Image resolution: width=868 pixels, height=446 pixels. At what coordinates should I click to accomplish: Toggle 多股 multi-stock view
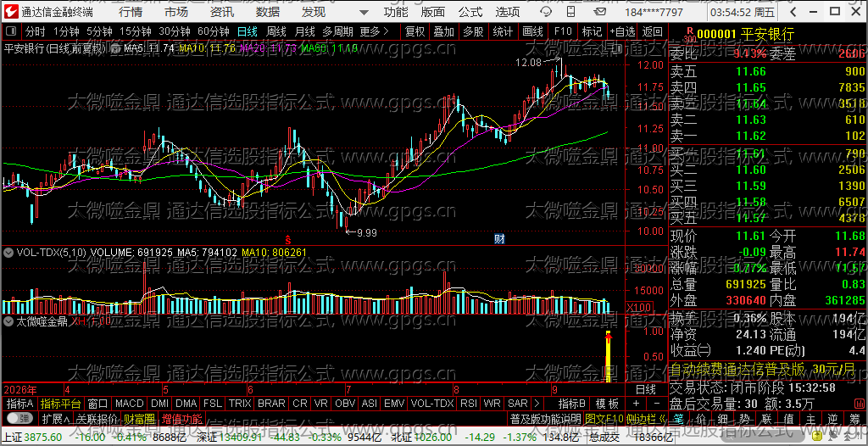point(473,31)
